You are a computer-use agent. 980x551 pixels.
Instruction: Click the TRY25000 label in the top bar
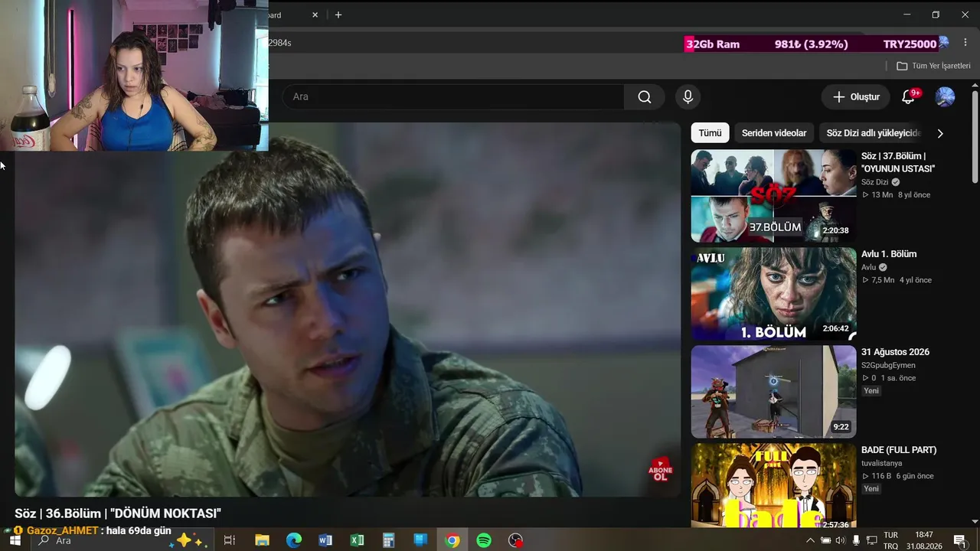[910, 44]
